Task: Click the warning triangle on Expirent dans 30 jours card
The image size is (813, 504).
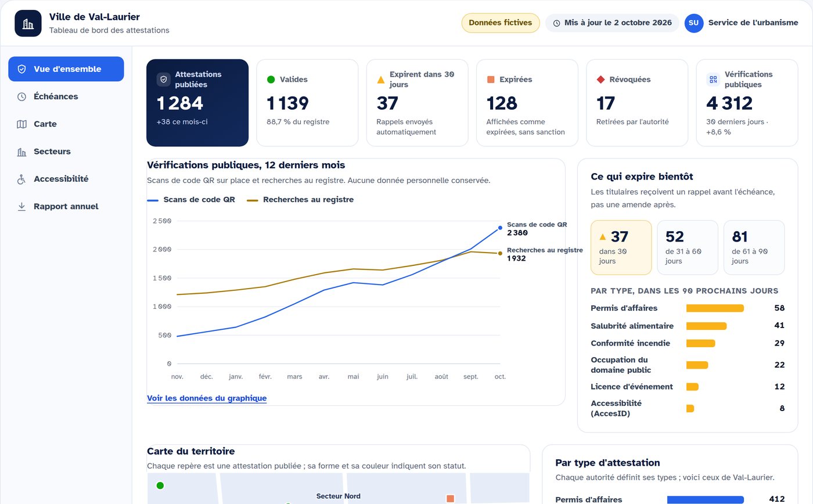Action: tap(381, 80)
